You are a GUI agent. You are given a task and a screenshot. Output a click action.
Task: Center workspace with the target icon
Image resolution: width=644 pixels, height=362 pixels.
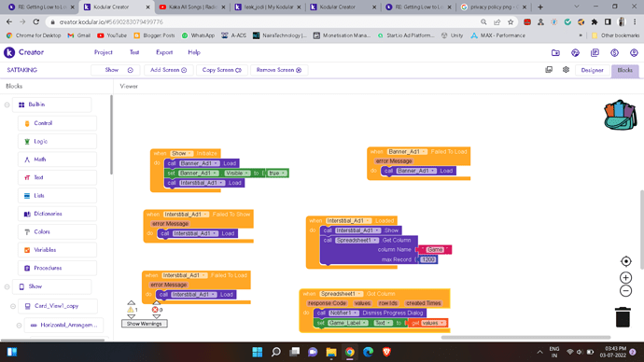pyautogui.click(x=625, y=261)
